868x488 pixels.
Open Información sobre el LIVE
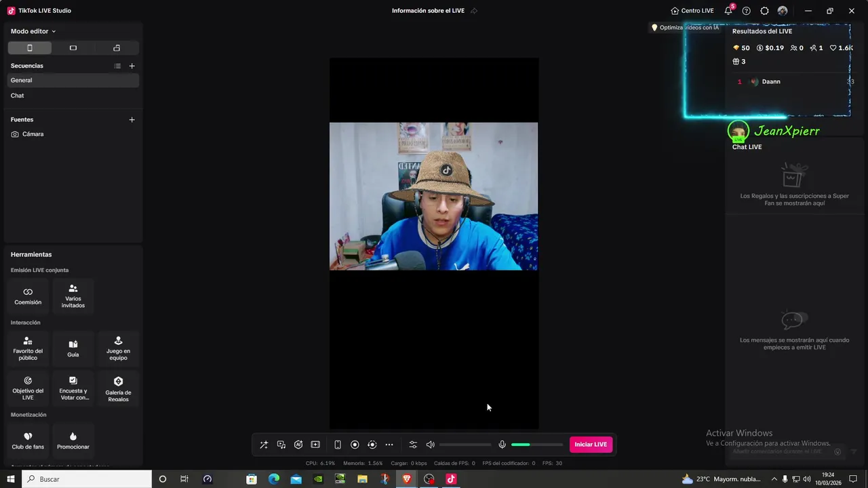[x=428, y=11]
